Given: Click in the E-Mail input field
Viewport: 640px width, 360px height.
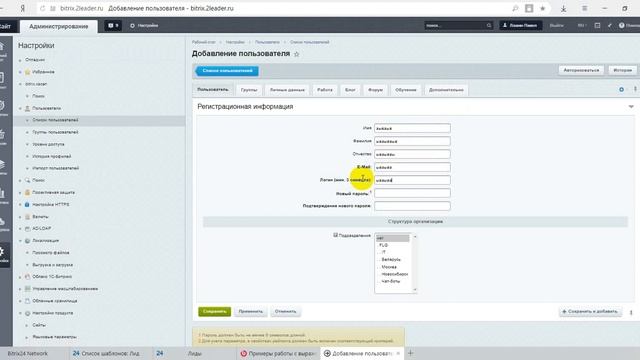Looking at the screenshot, I should (x=412, y=167).
